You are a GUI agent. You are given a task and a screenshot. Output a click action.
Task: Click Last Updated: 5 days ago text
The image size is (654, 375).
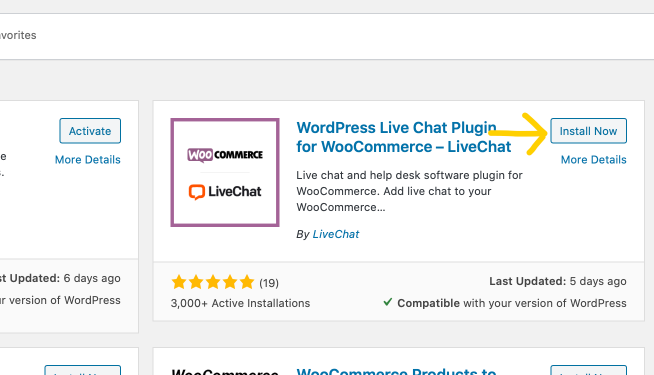click(x=558, y=282)
